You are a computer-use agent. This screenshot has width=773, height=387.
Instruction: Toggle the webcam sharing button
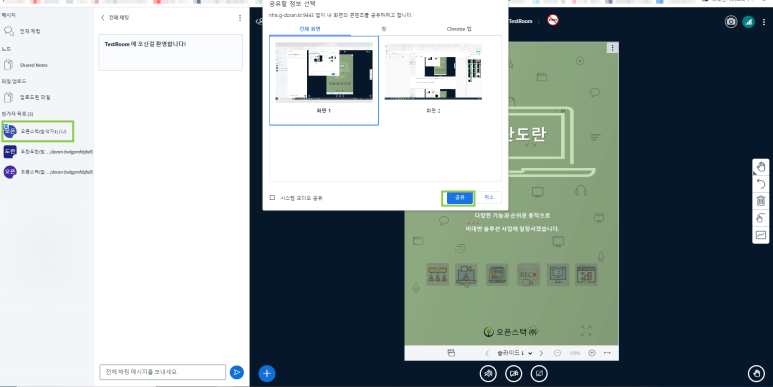514,374
